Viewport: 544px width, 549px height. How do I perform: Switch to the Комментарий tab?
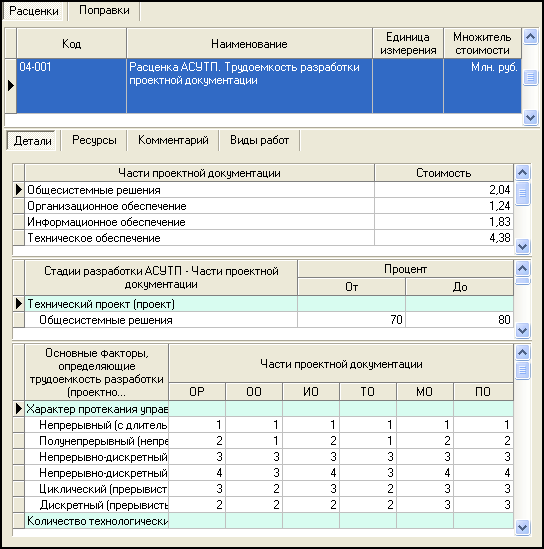[x=173, y=140]
